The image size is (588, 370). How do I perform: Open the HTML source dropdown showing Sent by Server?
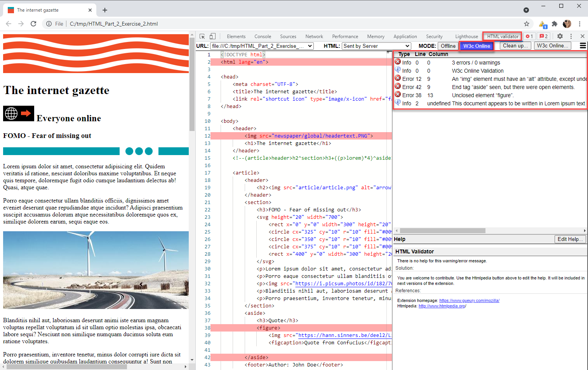(376, 45)
